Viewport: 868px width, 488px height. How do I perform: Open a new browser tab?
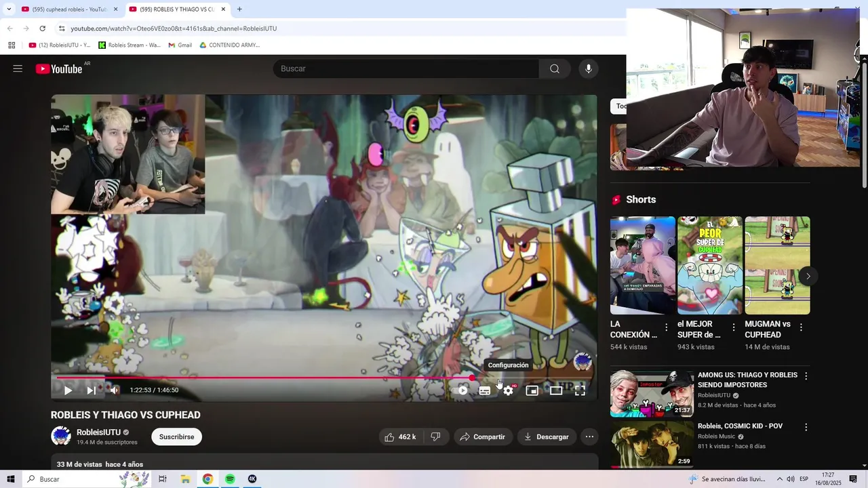pos(239,9)
